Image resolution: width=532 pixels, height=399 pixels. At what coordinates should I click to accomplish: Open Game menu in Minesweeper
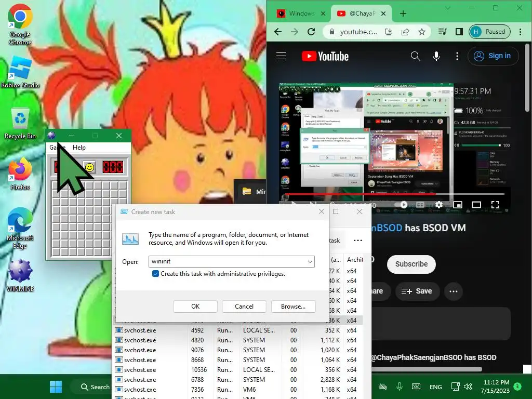click(x=57, y=147)
